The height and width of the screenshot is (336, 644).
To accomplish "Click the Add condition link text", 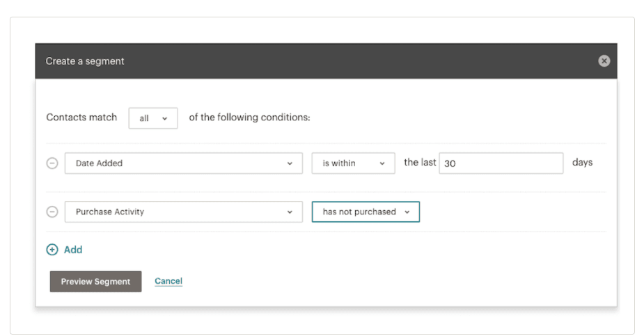I will (73, 250).
